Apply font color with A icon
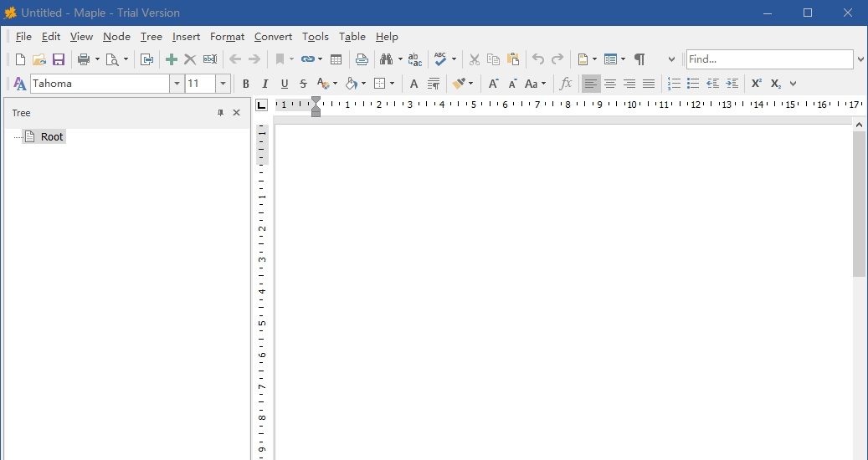 click(322, 84)
